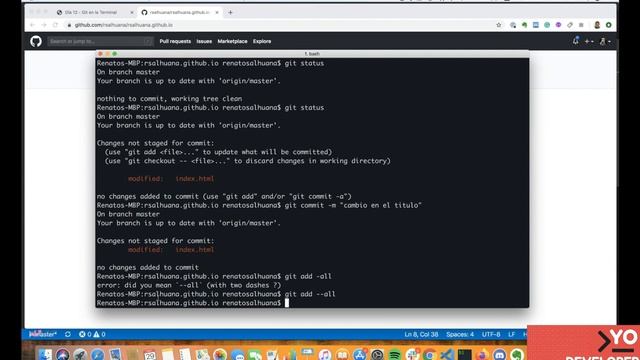
Task: Open the GitHub Octocat home logo
Action: point(36,41)
